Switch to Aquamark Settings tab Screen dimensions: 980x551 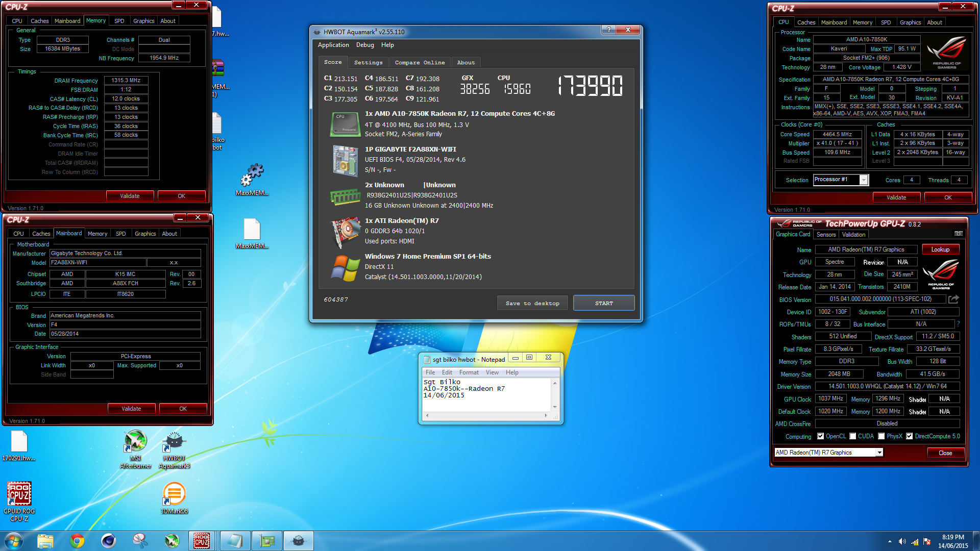click(368, 62)
